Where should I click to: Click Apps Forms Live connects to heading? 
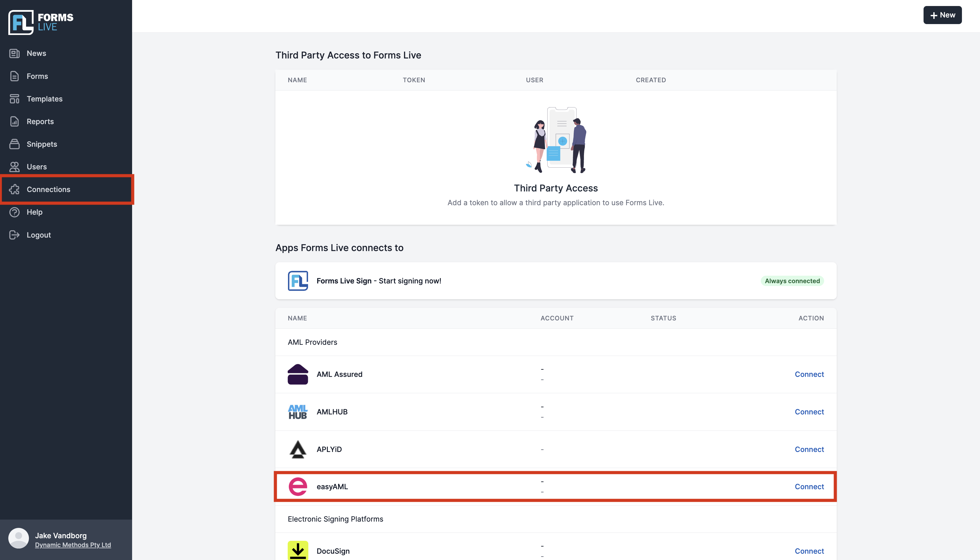click(x=339, y=248)
